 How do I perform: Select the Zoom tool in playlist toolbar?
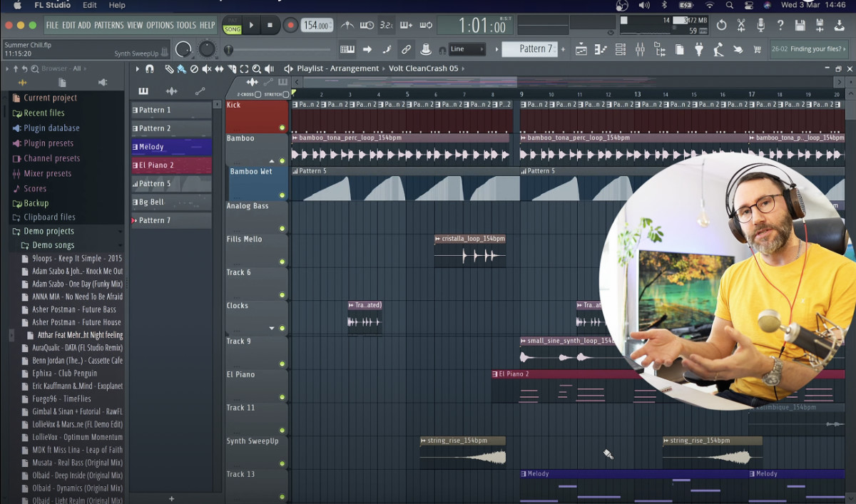tap(256, 69)
